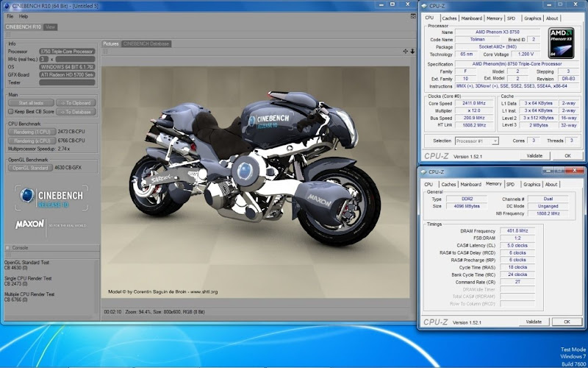588x368 pixels.
Task: Open Caches tab in lower CPU-Z window
Action: point(448,185)
